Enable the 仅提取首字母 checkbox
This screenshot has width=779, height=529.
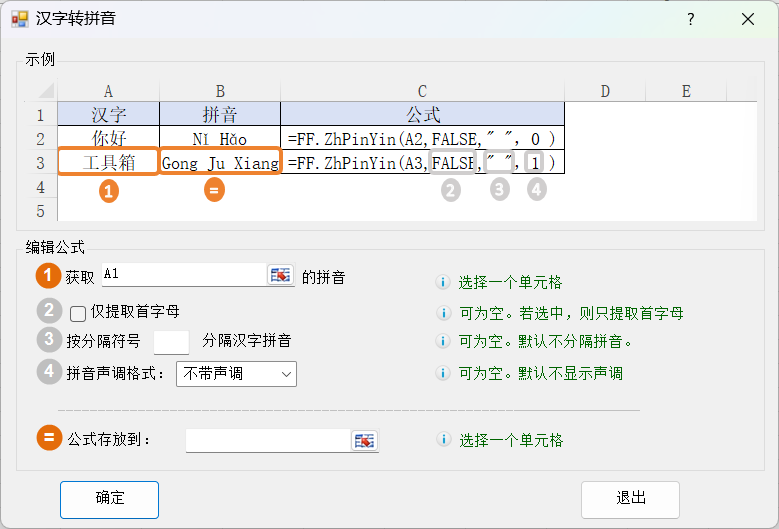coord(78,313)
